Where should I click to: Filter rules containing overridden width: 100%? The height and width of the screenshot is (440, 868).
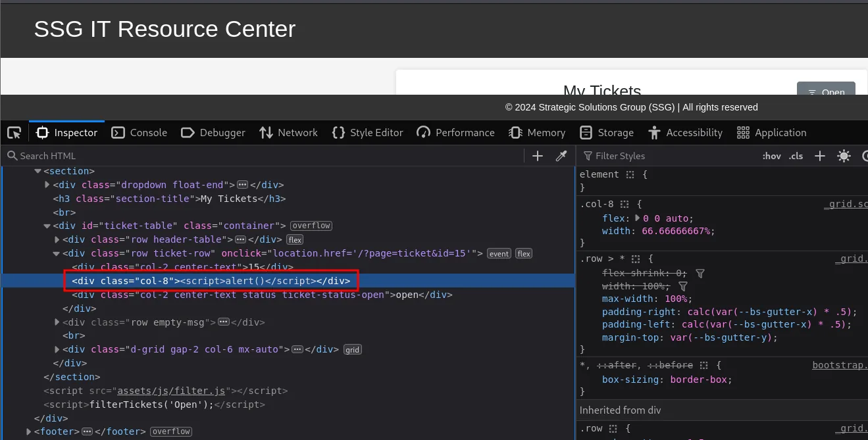coord(683,287)
